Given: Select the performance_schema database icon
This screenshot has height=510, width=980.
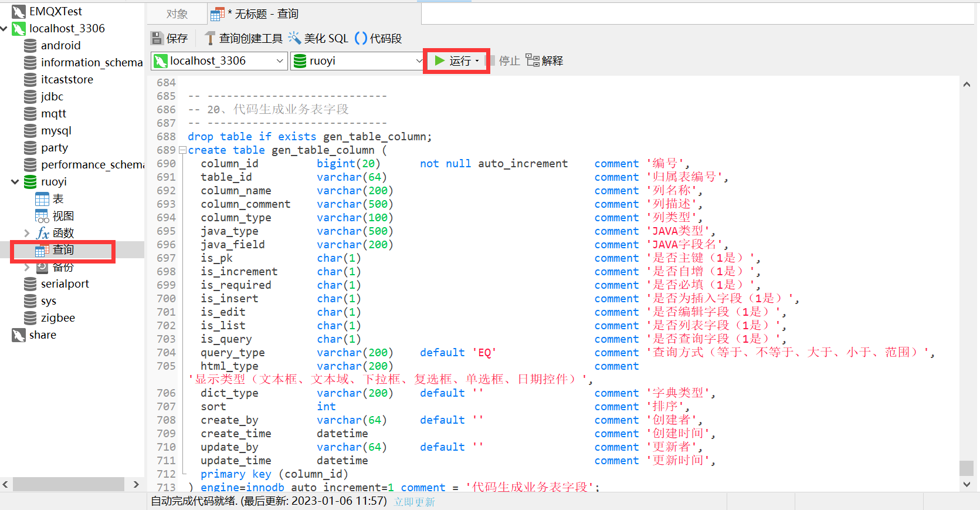Looking at the screenshot, I should (x=30, y=164).
